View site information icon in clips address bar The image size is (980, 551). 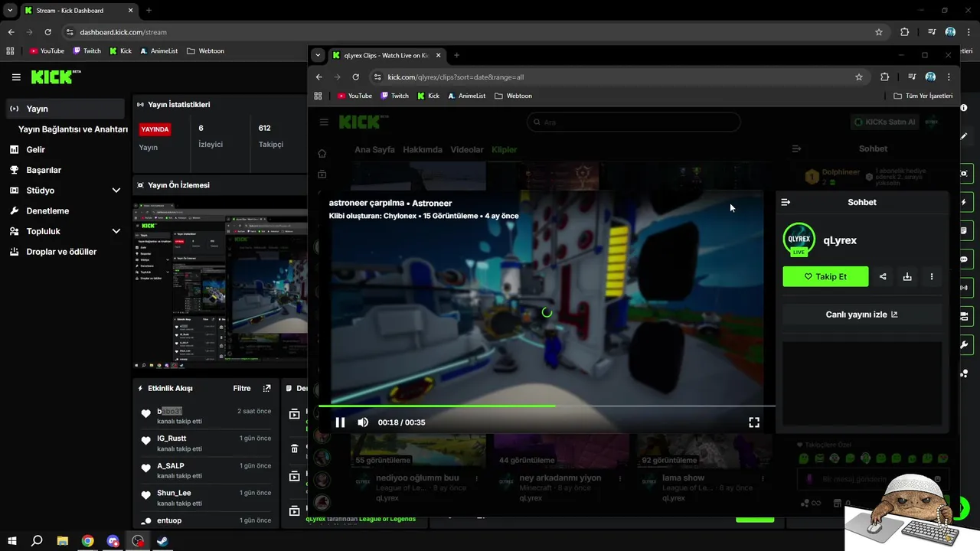pos(377,77)
